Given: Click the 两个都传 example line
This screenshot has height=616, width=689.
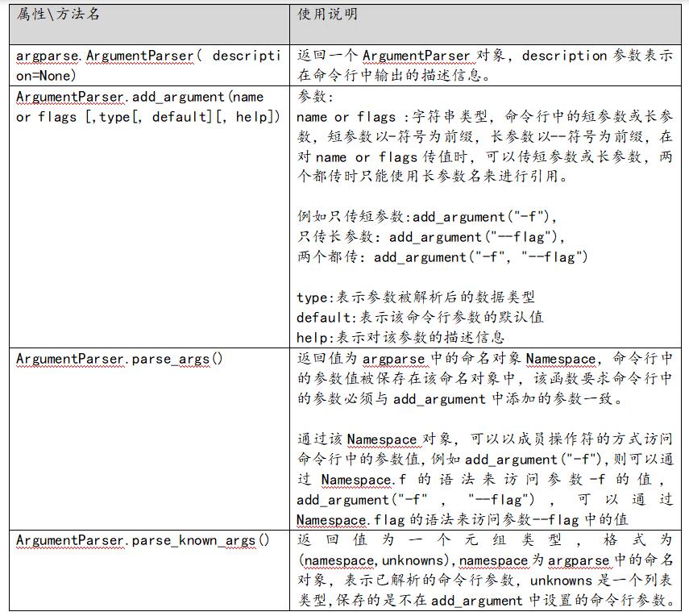Looking at the screenshot, I should tap(442, 257).
